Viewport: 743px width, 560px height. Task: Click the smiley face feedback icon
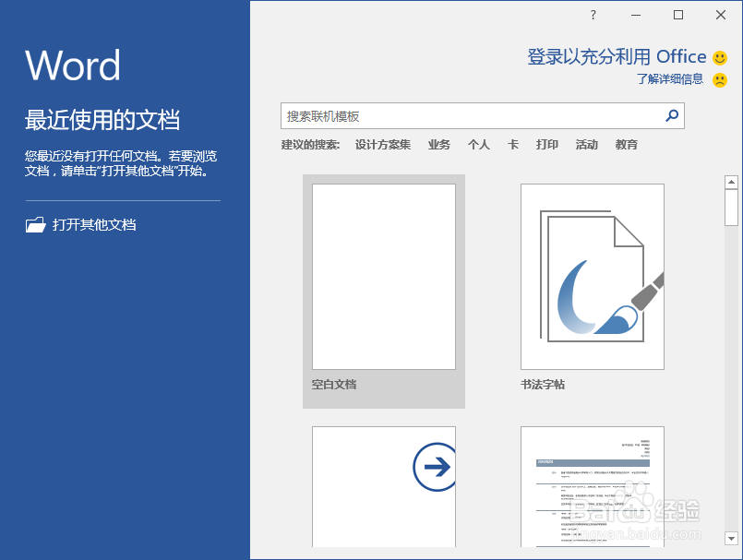(720, 58)
